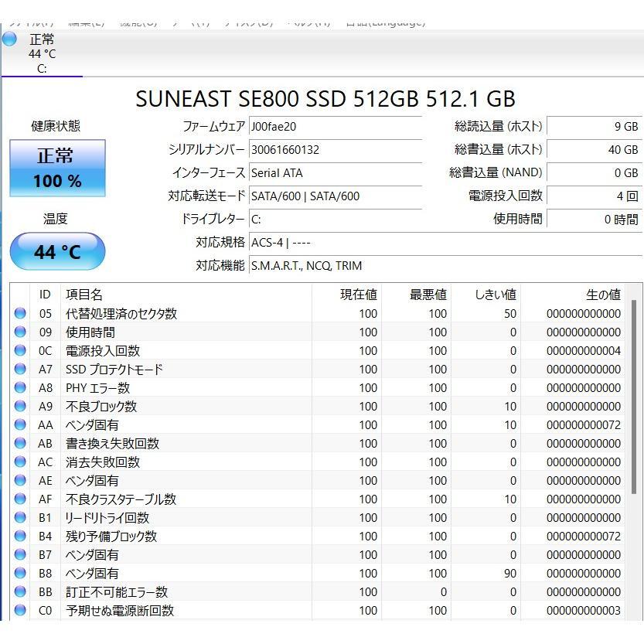Select the リードリトライ回数 row name
644x644 pixels.
pyautogui.click(x=107, y=517)
